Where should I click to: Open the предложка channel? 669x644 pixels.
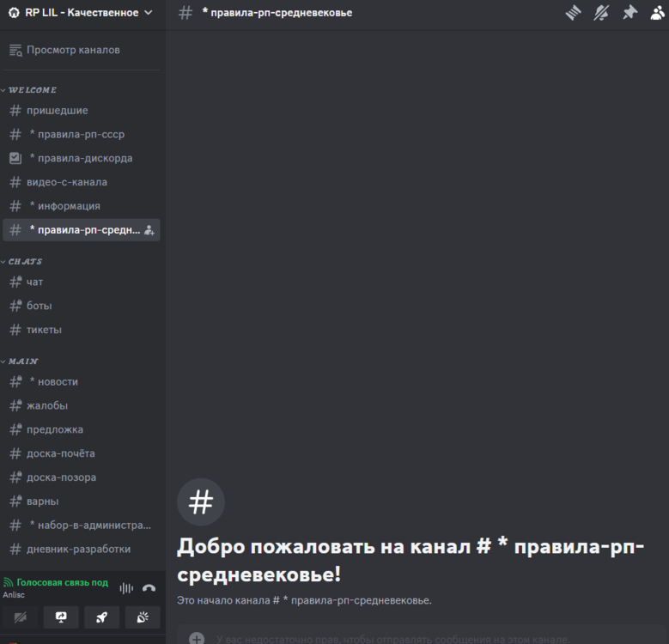(82, 429)
